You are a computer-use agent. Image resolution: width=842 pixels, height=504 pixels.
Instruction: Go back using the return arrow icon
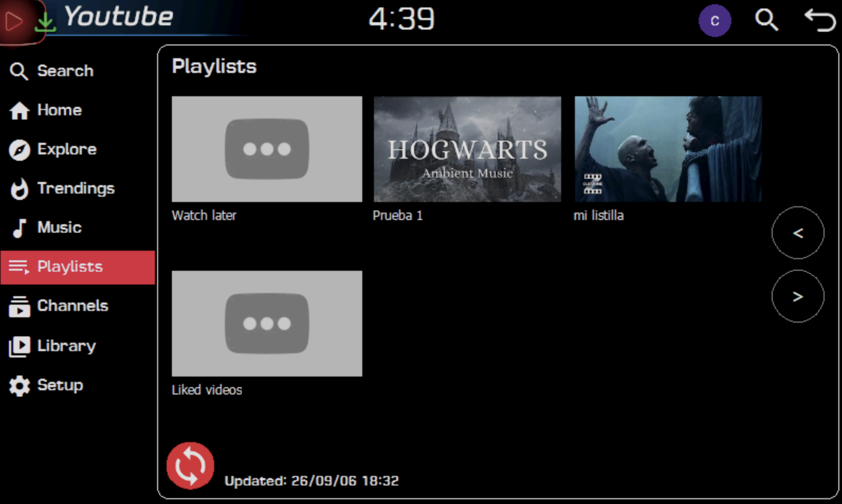[820, 21]
